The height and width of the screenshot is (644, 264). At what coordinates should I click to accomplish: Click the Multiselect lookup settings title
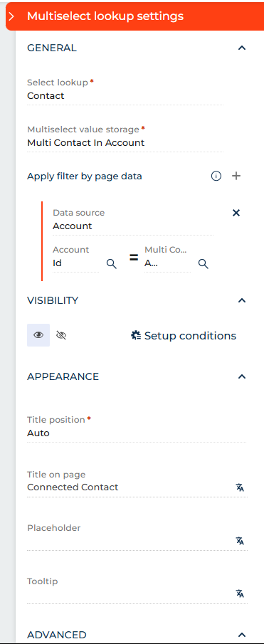click(105, 16)
